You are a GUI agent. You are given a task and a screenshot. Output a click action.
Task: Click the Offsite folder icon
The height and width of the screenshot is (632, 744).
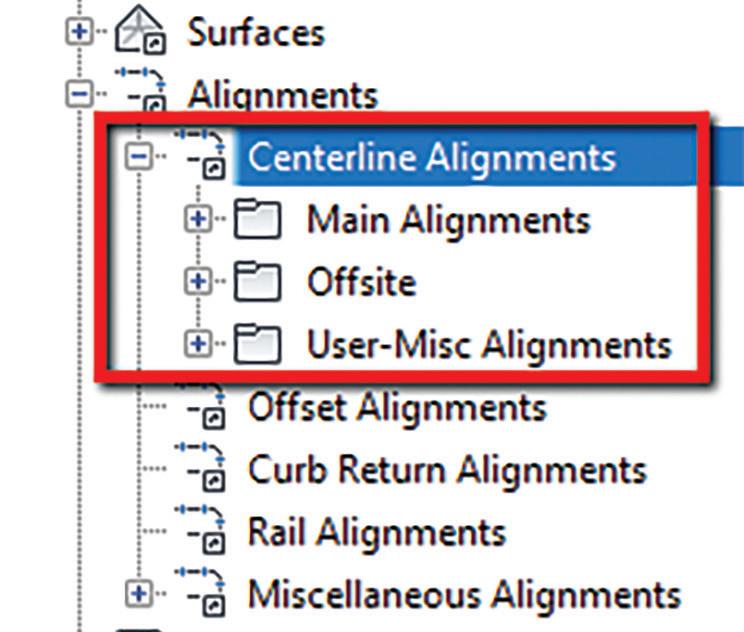click(x=257, y=281)
